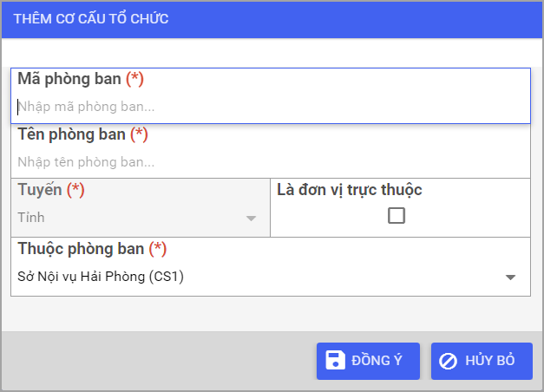Click the Tên phòng ban field label
This screenshot has width=544, height=392.
[x=72, y=134]
